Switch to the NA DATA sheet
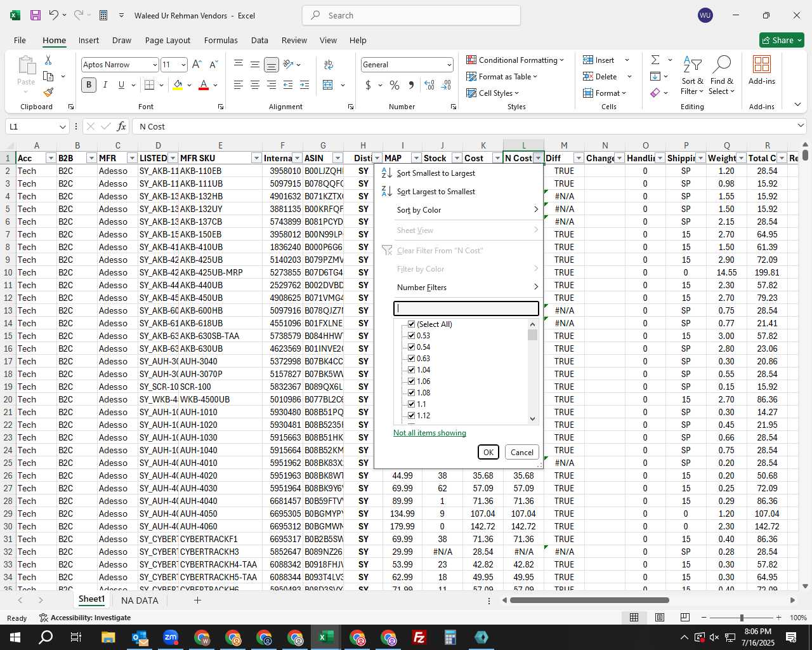This screenshot has width=812, height=650. [140, 600]
